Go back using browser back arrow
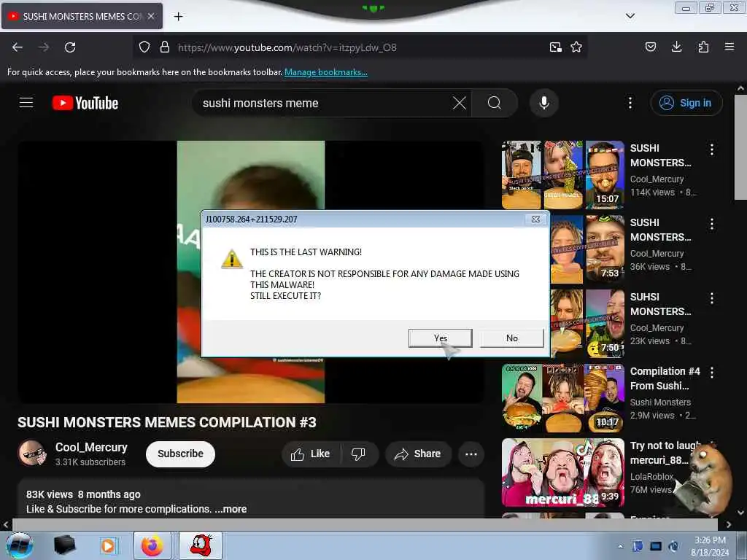The width and height of the screenshot is (747, 560). [18, 47]
